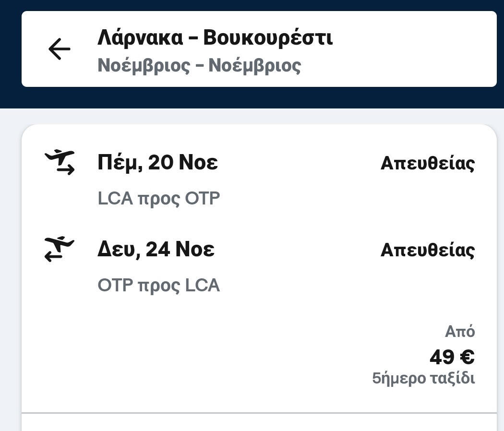
Task: Click the LCA προς OTP route text
Action: [158, 199]
